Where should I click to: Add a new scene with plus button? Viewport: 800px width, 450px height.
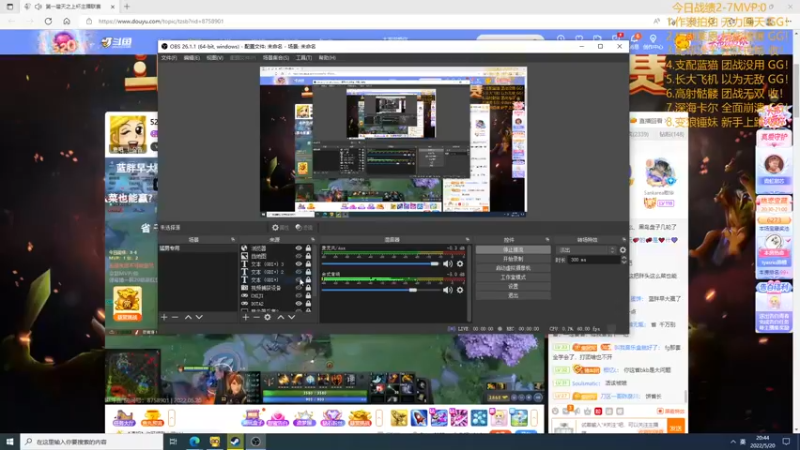point(164,317)
